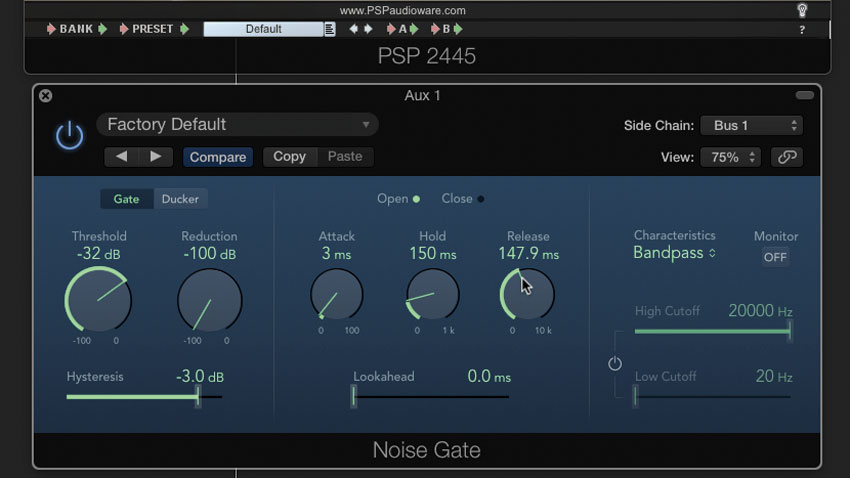Click the Default preset name field in PSP 2445
The image size is (850, 478).
263,29
